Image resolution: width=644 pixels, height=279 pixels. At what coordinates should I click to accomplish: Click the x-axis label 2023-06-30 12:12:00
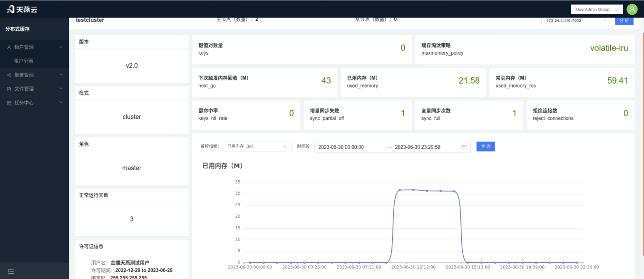coord(413,267)
